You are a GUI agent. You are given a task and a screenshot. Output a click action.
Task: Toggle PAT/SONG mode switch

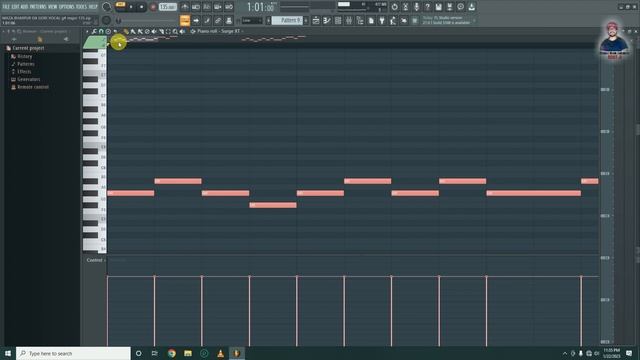120,5
